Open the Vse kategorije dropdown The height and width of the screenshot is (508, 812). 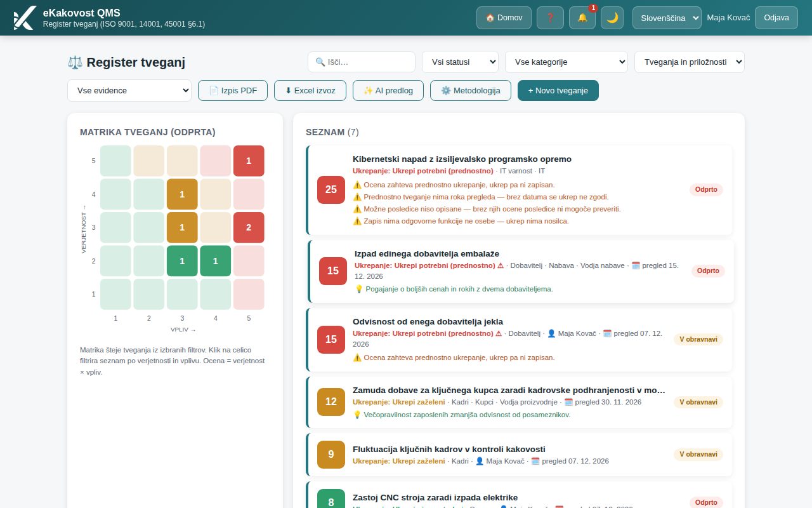566,62
